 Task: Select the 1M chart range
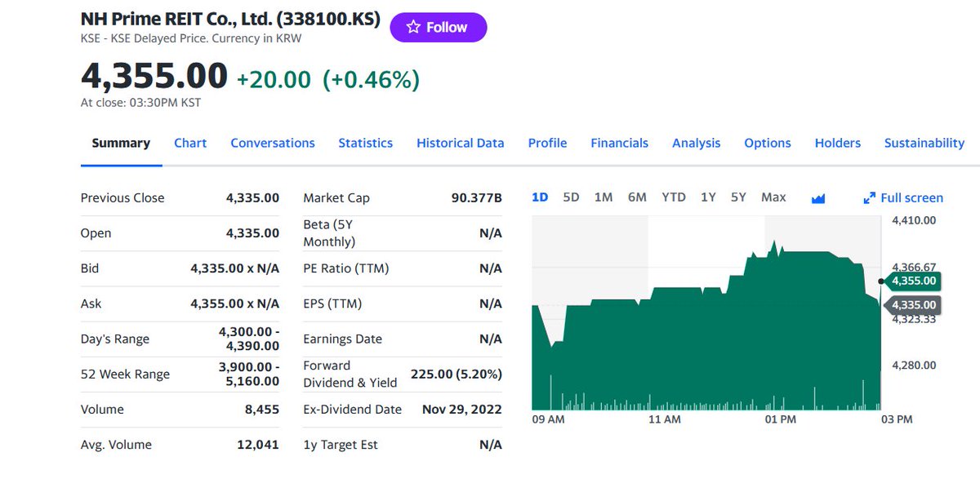(x=604, y=197)
